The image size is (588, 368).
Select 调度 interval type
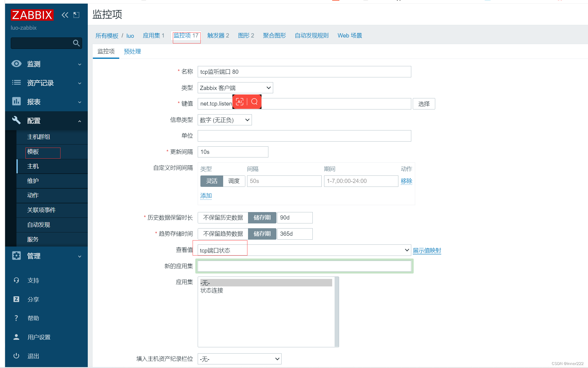tap(234, 181)
